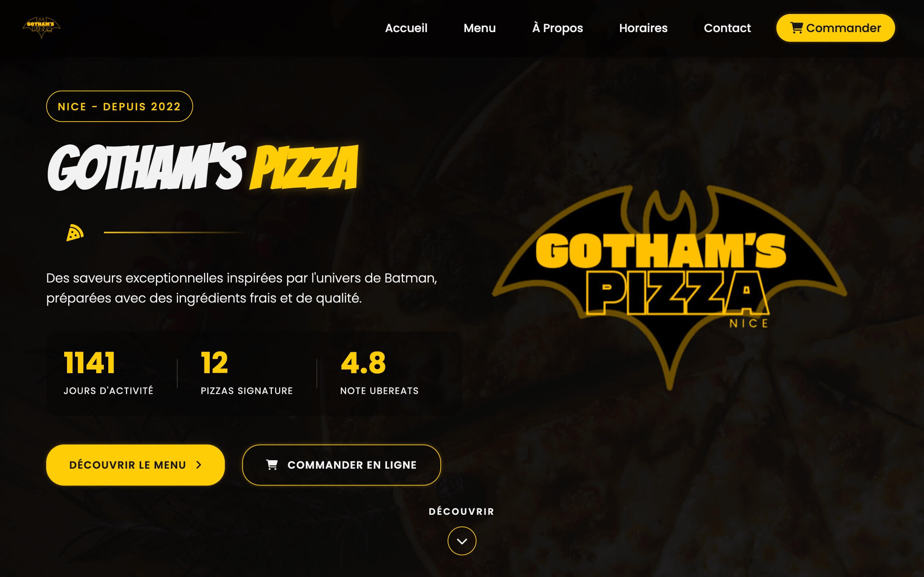Go to the À Propos section
The width and height of the screenshot is (924, 577).
pyautogui.click(x=557, y=28)
